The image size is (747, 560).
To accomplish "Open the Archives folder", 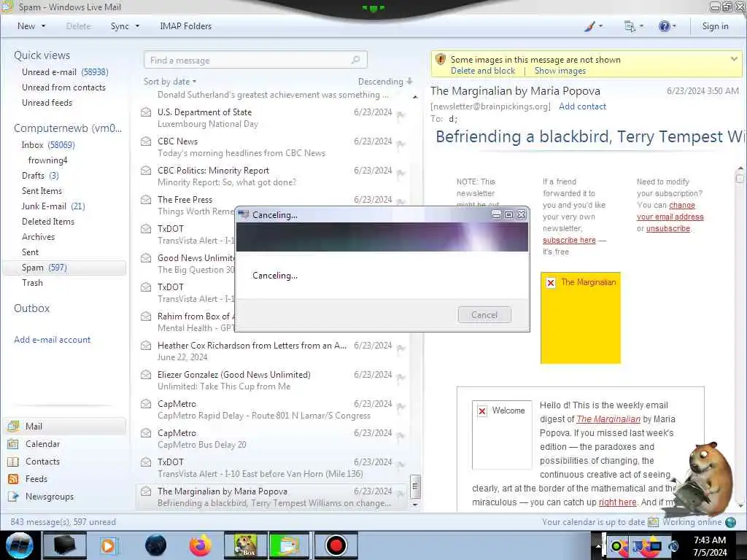I will tap(38, 237).
